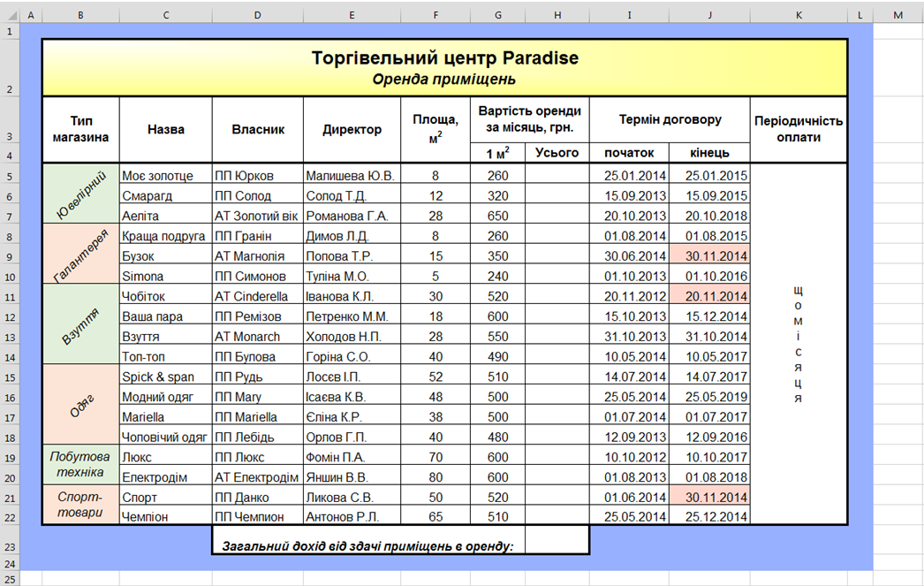This screenshot has height=586, width=924.
Task: Click the cell 'Смарагд'
Action: point(165,195)
